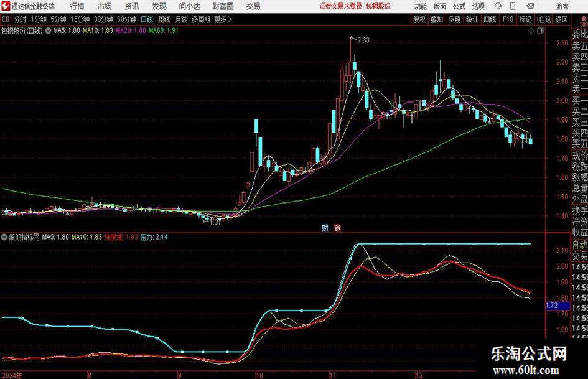Screen dimensions: 588x379
Task: Click the 叠加 overlay toolbar button
Action: pyautogui.click(x=437, y=19)
